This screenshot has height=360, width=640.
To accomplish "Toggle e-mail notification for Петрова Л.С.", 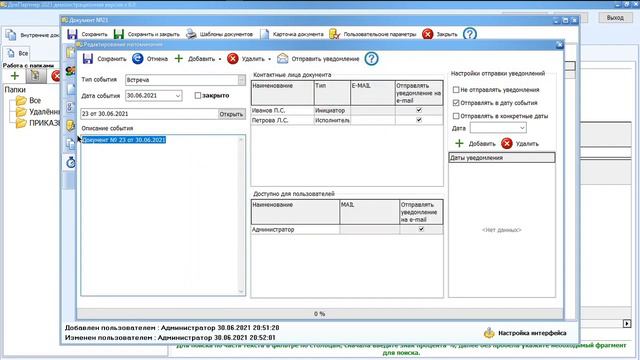I will (419, 120).
